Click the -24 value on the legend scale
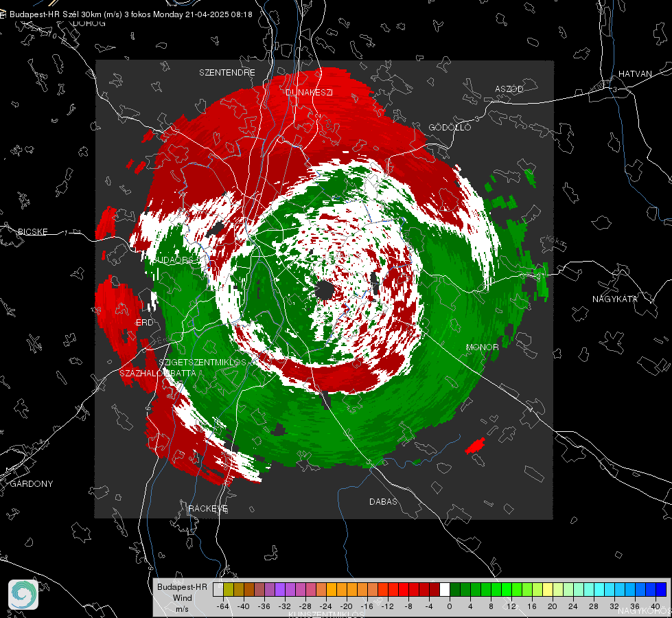672x618 pixels. tap(326, 606)
